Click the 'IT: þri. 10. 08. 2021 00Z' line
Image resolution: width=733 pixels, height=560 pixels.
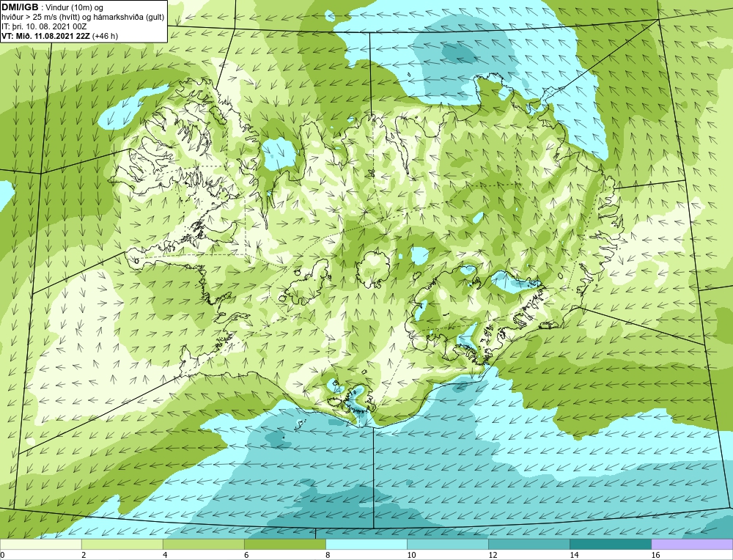44,26
